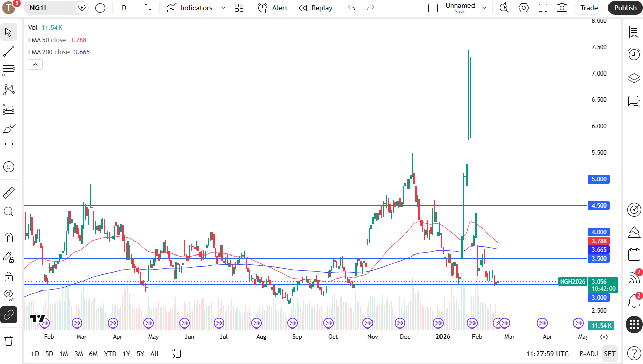
Task: Open quick search icon
Action: pyautogui.click(x=504, y=8)
